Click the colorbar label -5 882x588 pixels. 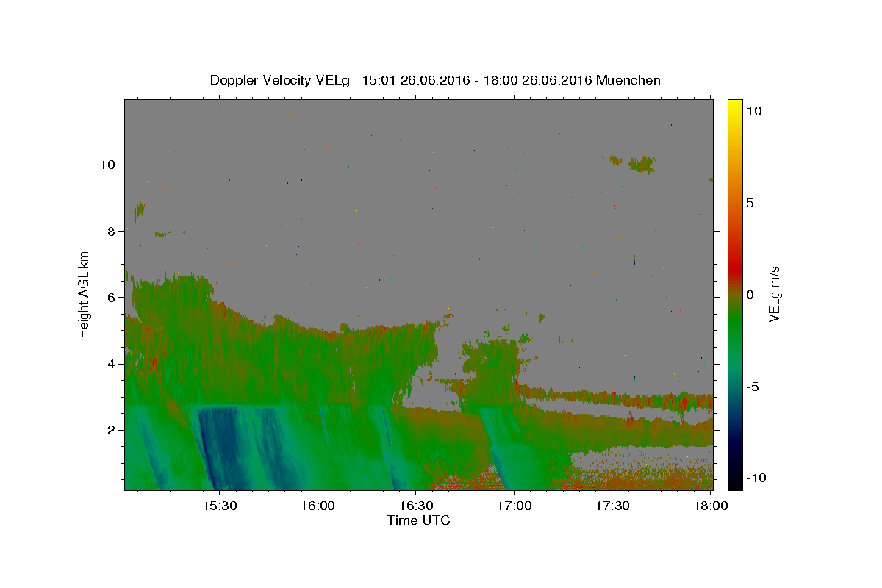tap(753, 387)
